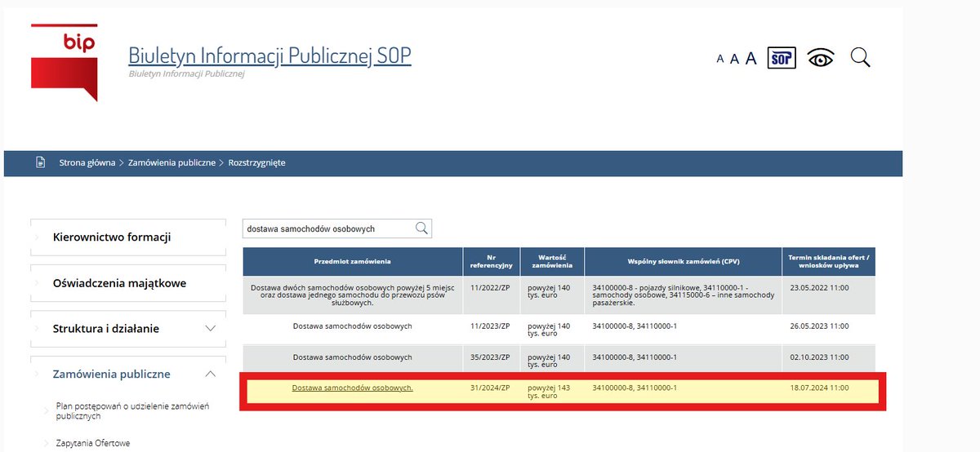
Task: Open site search magnifier in header
Action: (860, 57)
